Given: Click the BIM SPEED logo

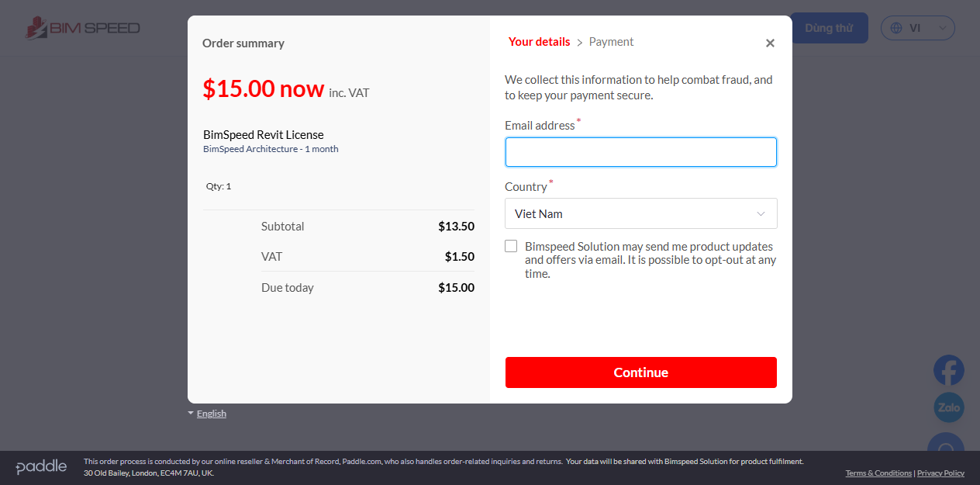Looking at the screenshot, I should click(82, 28).
